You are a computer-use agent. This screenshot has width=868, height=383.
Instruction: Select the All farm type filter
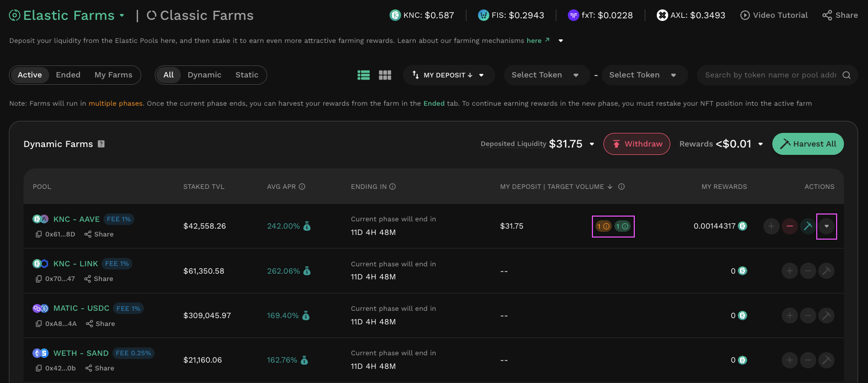[168, 75]
